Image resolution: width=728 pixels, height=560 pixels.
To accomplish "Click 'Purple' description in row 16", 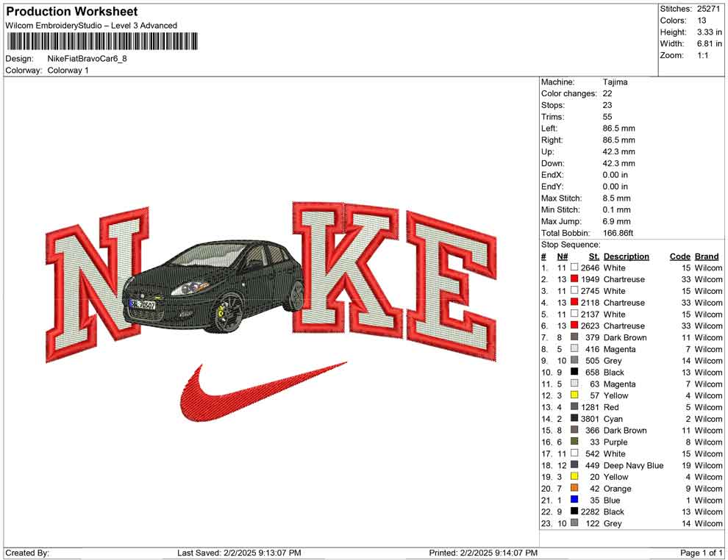I will coord(615,442).
